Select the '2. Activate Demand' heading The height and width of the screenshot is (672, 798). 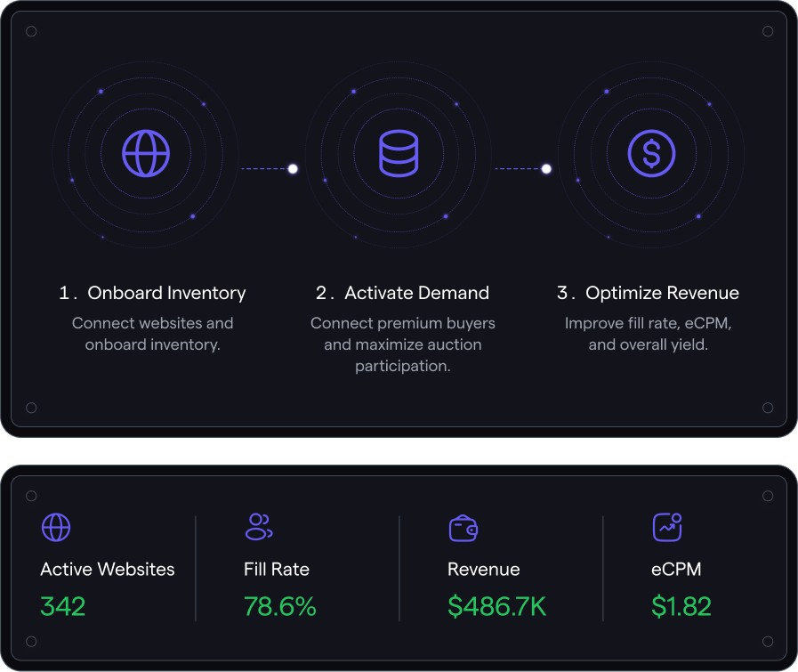(x=402, y=293)
